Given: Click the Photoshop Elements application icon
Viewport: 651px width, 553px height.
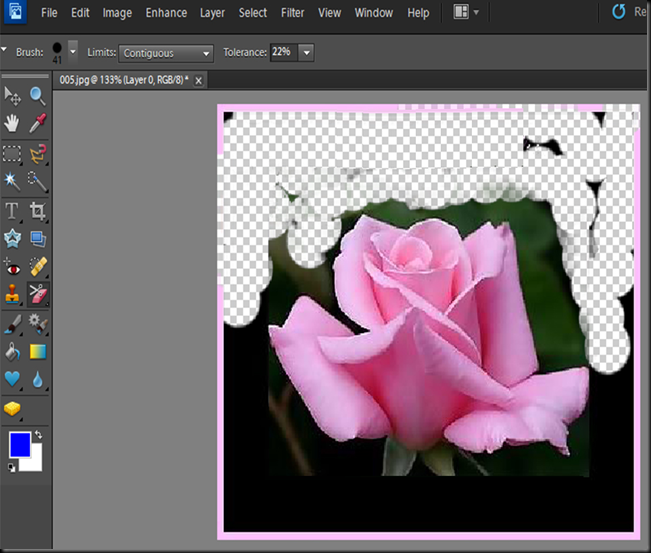Looking at the screenshot, I should (x=15, y=12).
